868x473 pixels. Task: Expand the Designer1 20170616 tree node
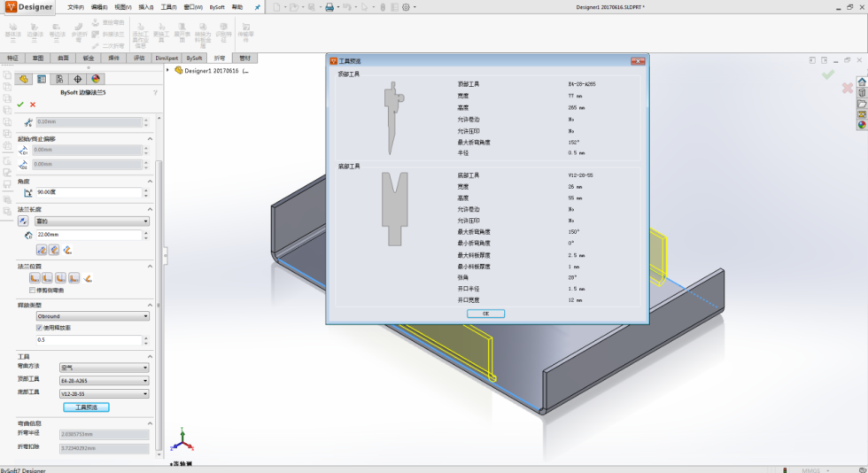point(167,70)
